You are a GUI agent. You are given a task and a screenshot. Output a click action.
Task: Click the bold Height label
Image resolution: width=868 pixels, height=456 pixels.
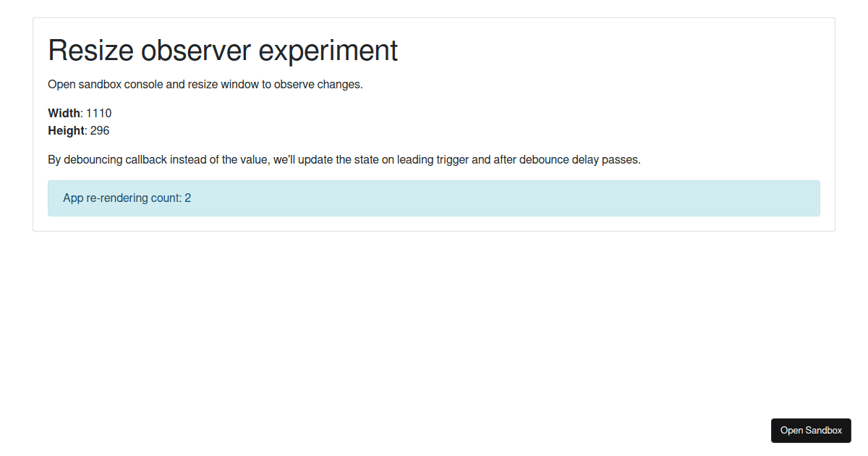tap(66, 130)
